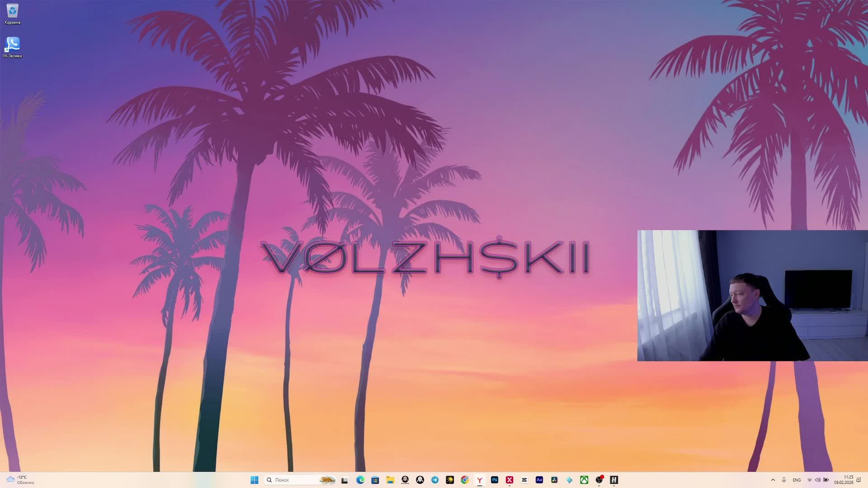The width and height of the screenshot is (868, 488).
Task: Launch DaVinci Resolve from the taskbar
Action: (x=553, y=480)
